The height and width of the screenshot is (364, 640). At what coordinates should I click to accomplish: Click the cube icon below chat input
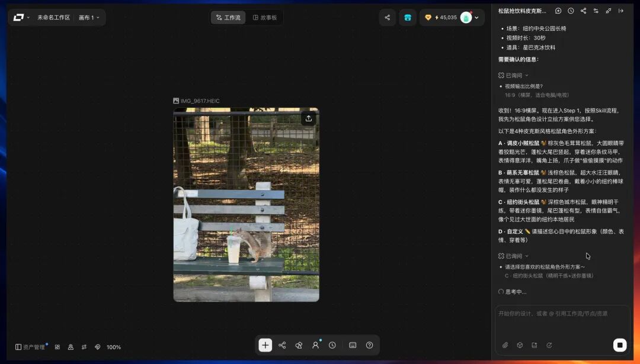(520, 345)
